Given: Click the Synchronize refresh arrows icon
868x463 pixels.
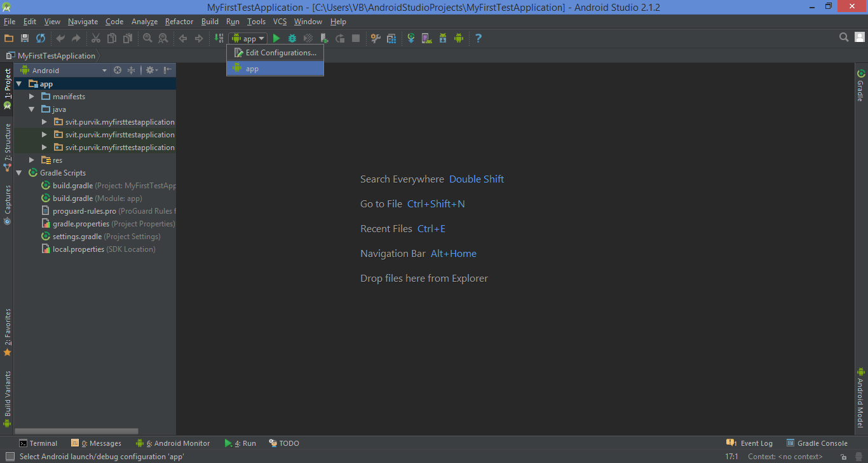Looking at the screenshot, I should 41,38.
